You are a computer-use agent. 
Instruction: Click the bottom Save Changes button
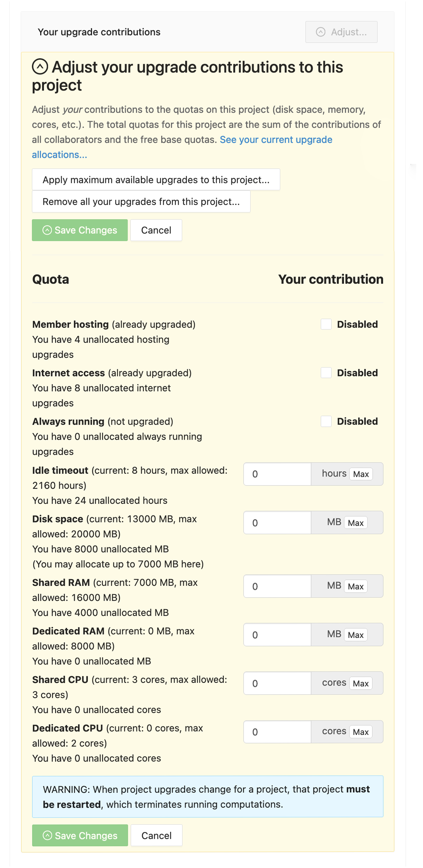click(80, 835)
